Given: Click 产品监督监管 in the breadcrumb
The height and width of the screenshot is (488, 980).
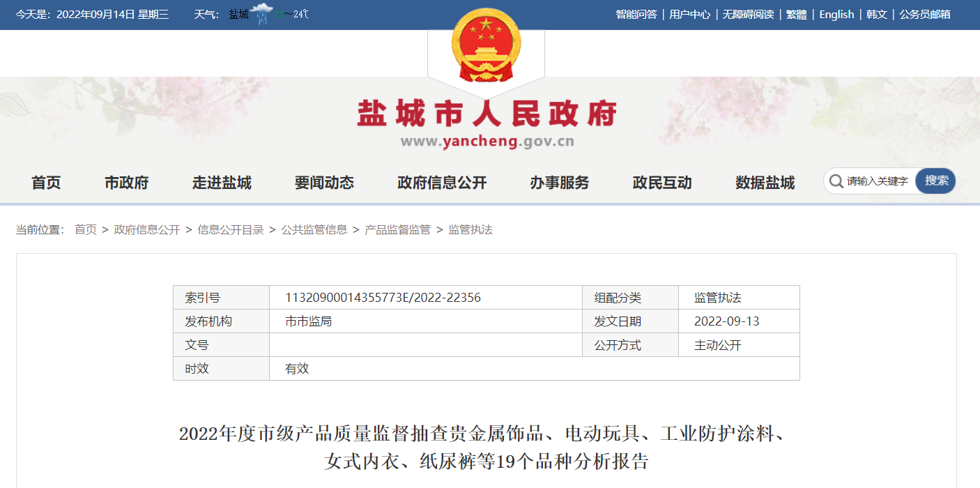Looking at the screenshot, I should (398, 229).
